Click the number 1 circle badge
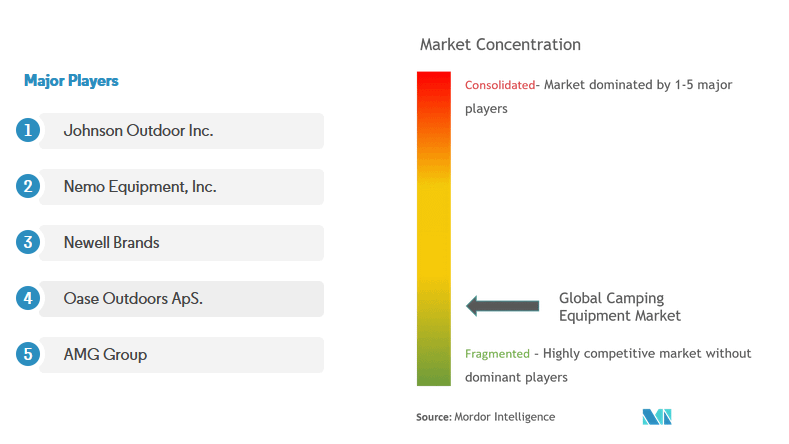Image resolution: width=789 pixels, height=444 pixels. tap(28, 130)
